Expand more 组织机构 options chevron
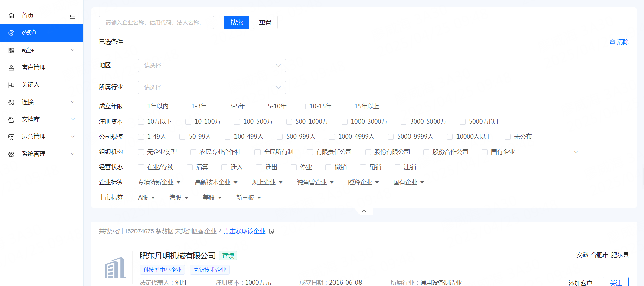This screenshot has width=644, height=286. click(576, 152)
